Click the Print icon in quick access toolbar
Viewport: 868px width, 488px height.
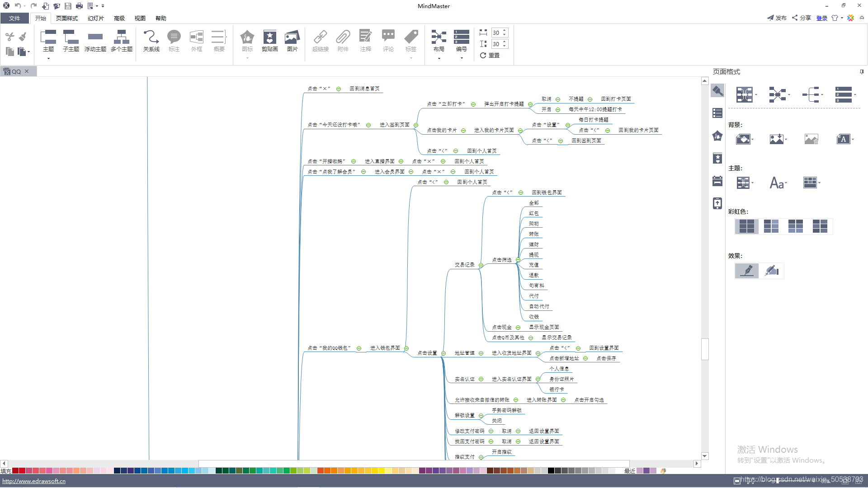80,6
